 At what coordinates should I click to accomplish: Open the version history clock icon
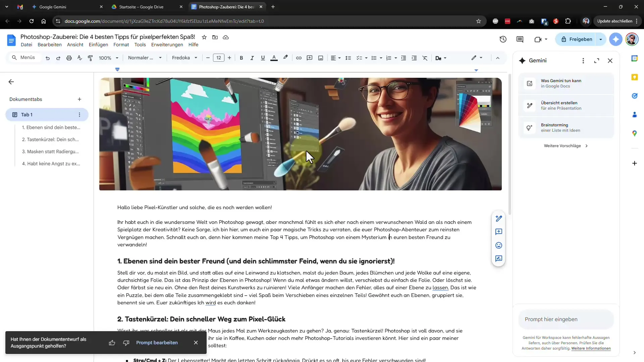click(x=503, y=39)
